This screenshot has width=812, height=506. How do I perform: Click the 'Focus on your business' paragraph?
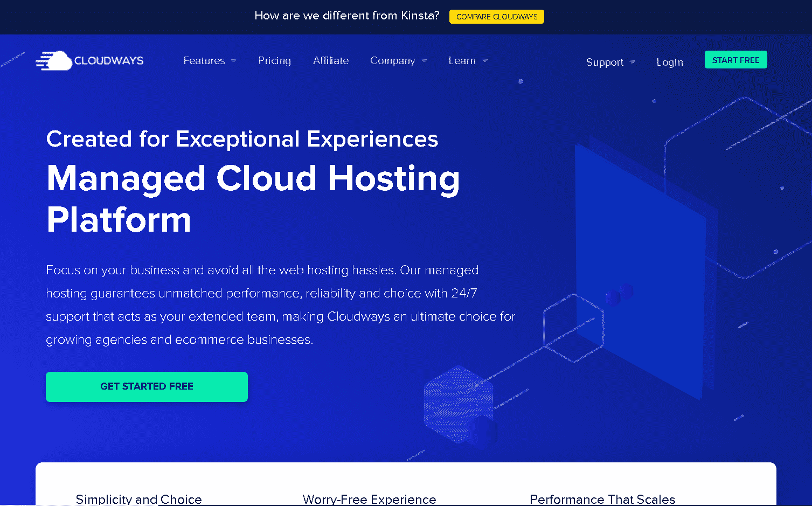[281, 305]
